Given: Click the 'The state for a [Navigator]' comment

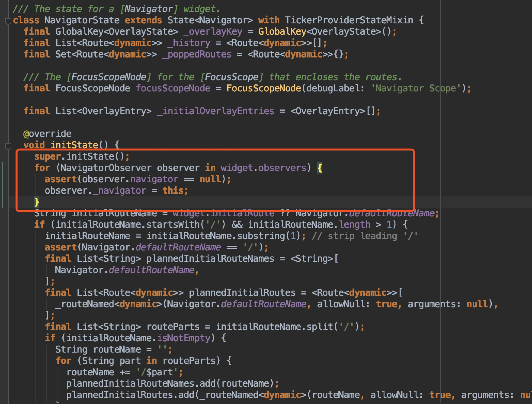Looking at the screenshot, I should click(x=116, y=9).
